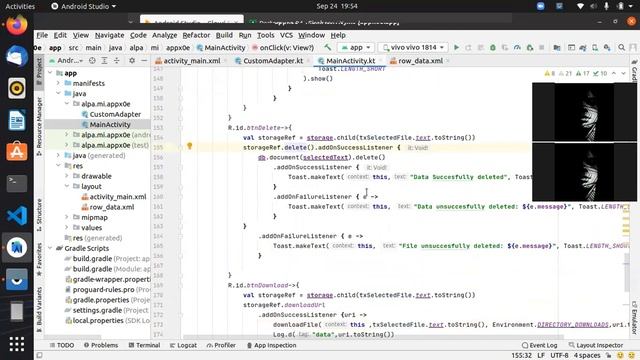Open the Refactor menu
The image size is (640, 360).
pyautogui.click(x=196, y=35)
